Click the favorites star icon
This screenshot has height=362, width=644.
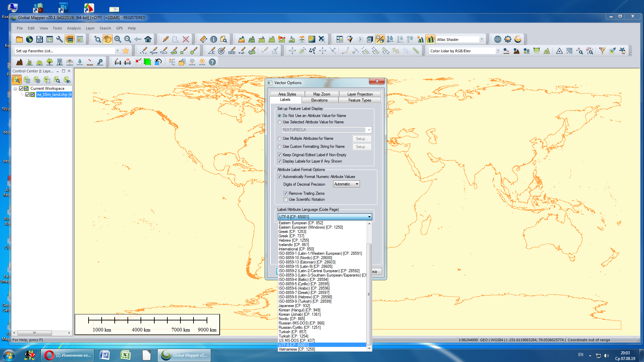[x=126, y=51]
